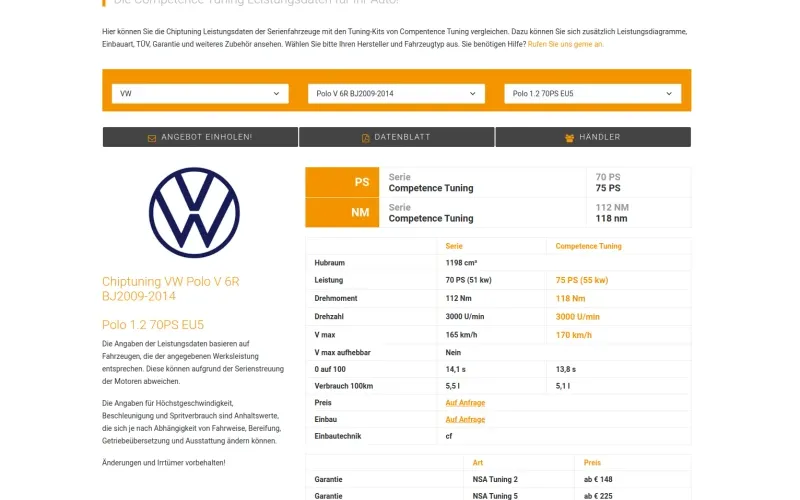Click the '14,1 s' acceleration value

(455, 369)
